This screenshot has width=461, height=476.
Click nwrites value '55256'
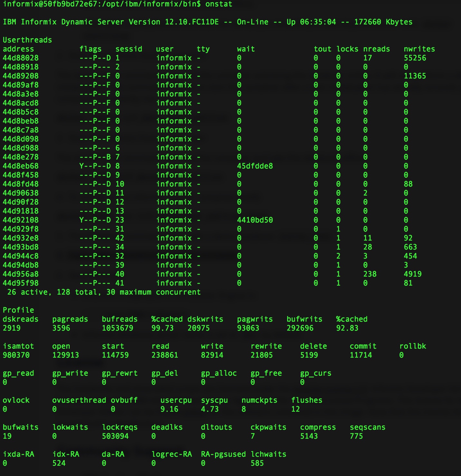[415, 58]
